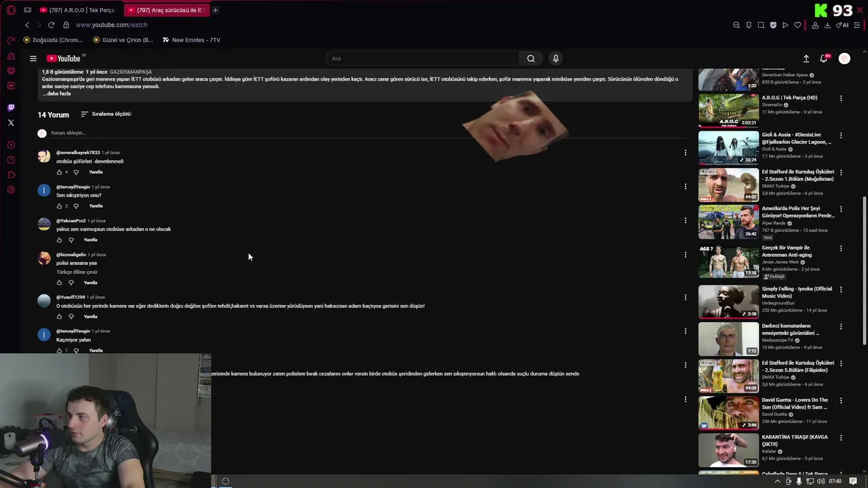Viewport: 868px width, 488px height.
Task: Open the YouTube account avatar menu
Action: [x=844, y=58]
